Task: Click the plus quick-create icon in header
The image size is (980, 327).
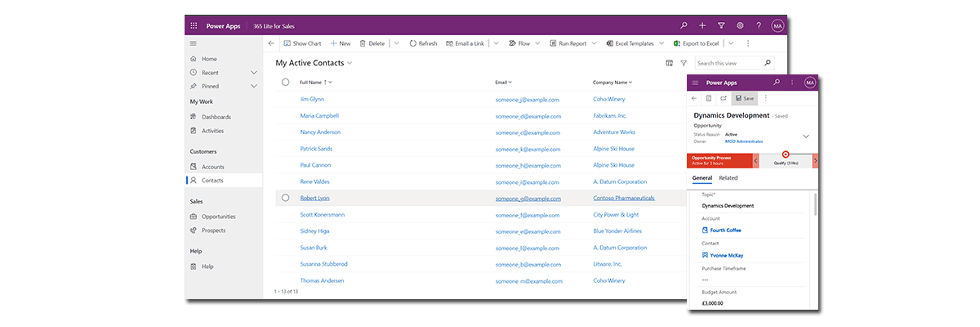Action: [x=703, y=26]
